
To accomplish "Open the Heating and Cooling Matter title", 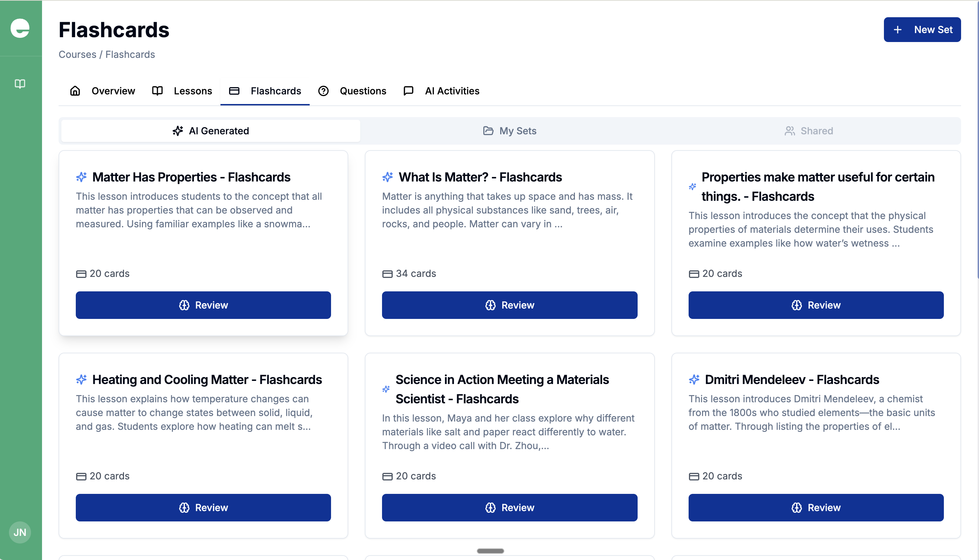I will click(207, 380).
